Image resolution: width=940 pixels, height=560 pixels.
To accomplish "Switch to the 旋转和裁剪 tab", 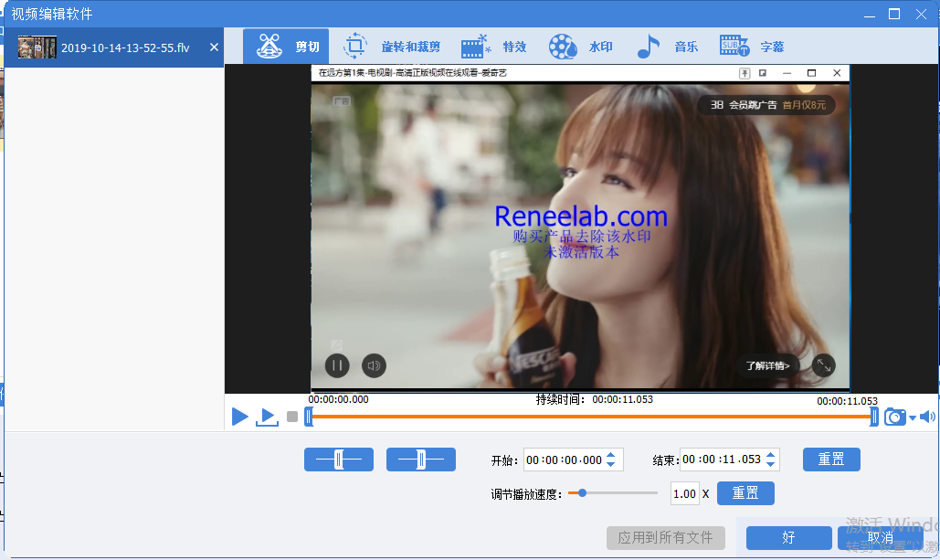I will tap(391, 47).
